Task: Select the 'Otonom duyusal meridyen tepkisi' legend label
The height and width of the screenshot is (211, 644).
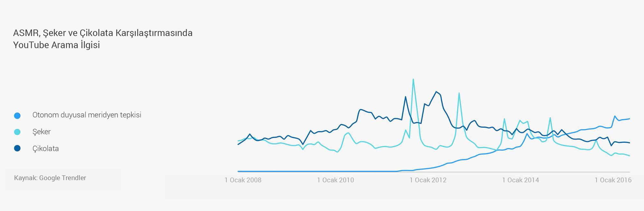Action: 87,115
